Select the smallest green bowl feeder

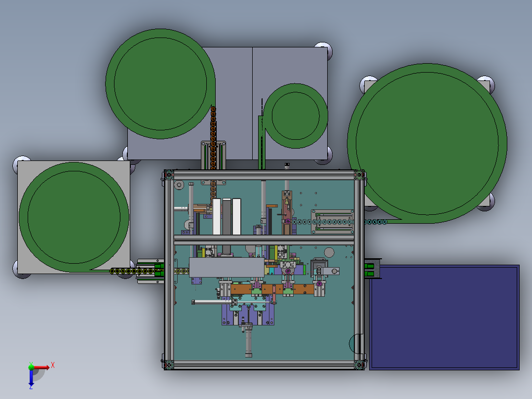(x=295, y=116)
